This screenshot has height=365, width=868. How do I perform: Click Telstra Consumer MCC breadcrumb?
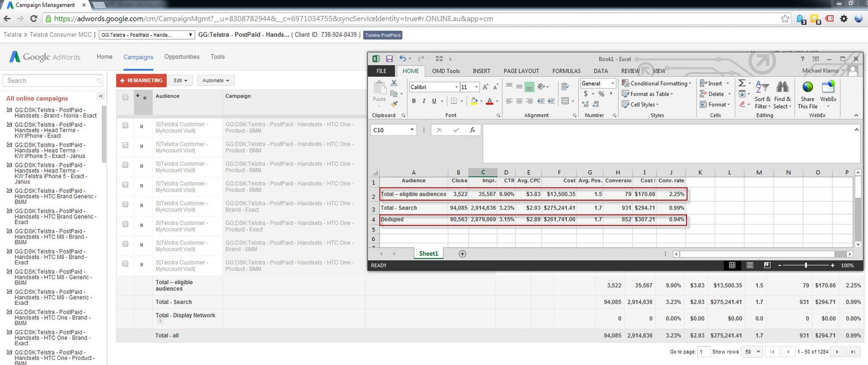pos(61,35)
